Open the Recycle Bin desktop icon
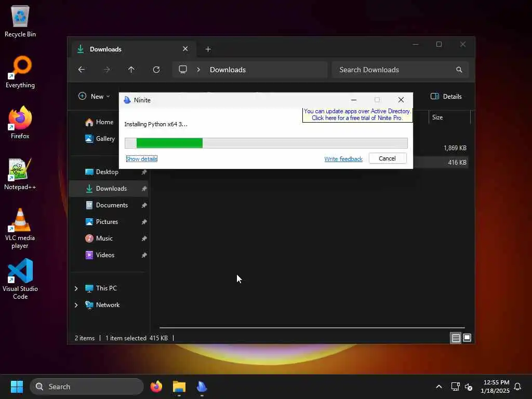532x399 pixels. tap(20, 21)
